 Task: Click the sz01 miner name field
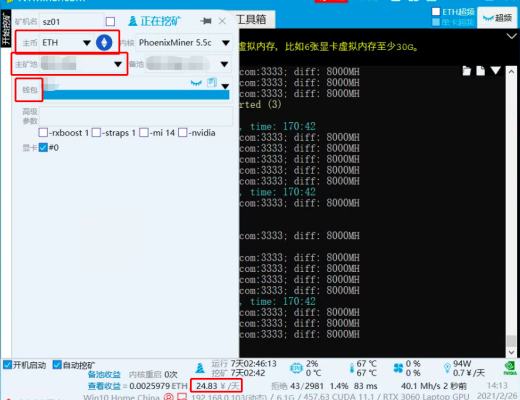coord(72,22)
